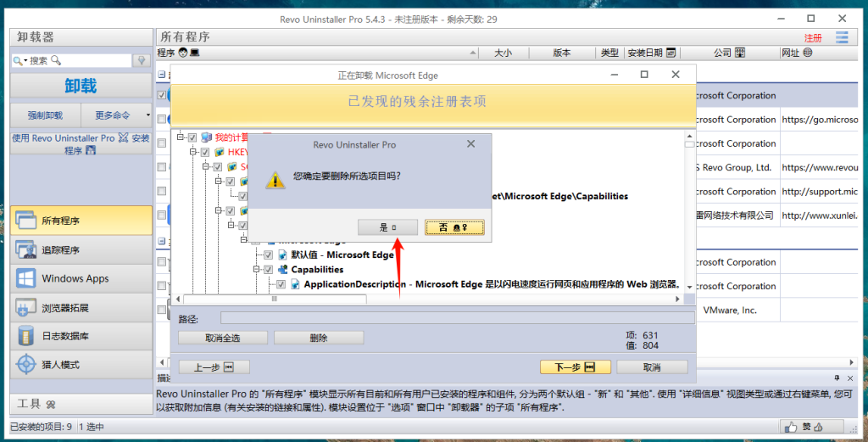This screenshot has height=442, width=868.
Task: Uncheck the Capabilities checkbox
Action: point(269,270)
